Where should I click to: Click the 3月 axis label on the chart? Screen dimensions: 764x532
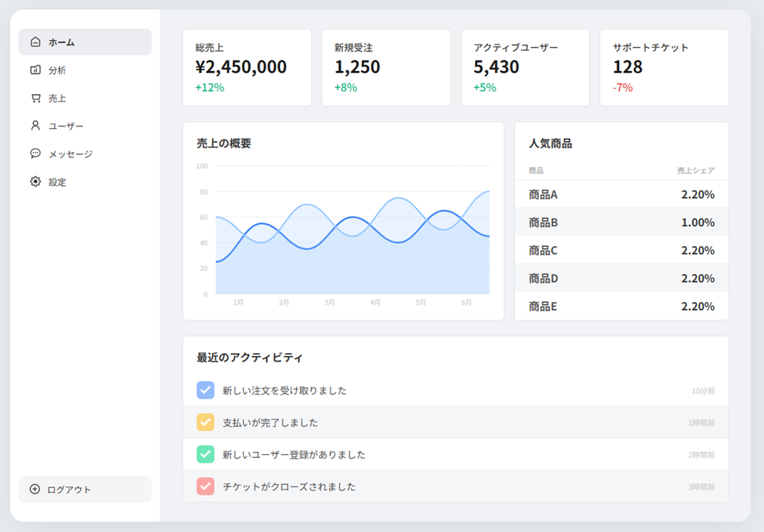pos(329,302)
